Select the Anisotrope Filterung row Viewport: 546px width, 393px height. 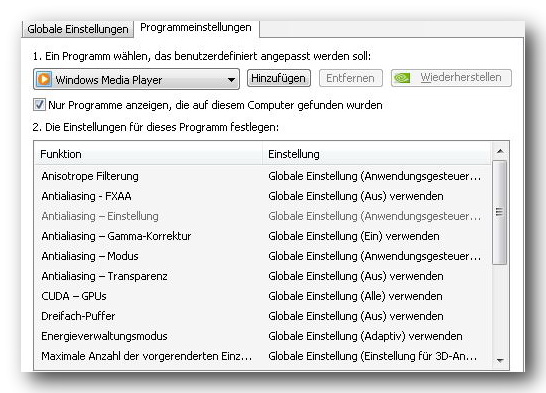tap(263, 176)
